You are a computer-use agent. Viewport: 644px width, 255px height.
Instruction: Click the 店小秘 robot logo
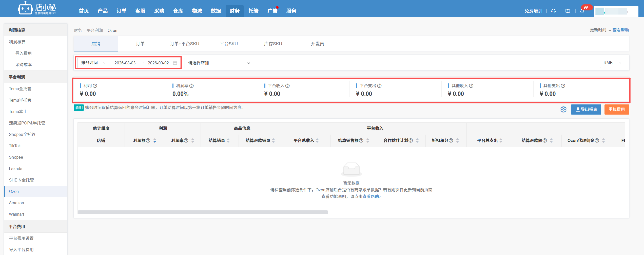click(37, 8)
